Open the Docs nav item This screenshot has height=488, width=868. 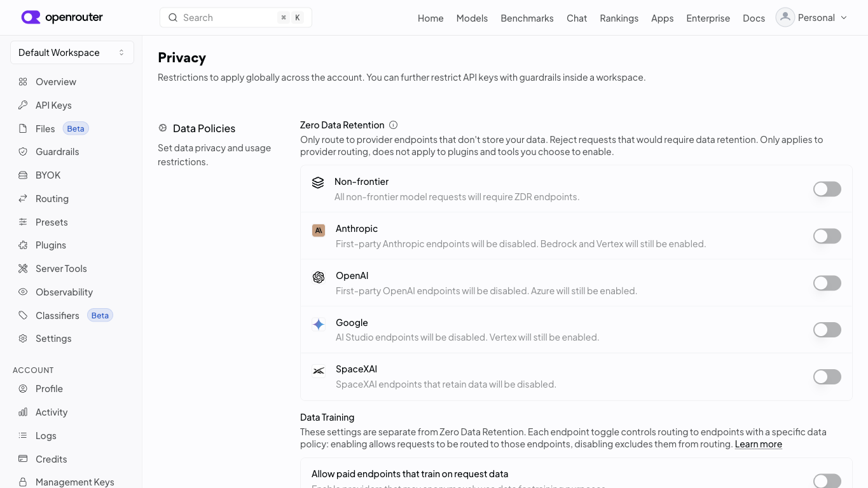(754, 18)
